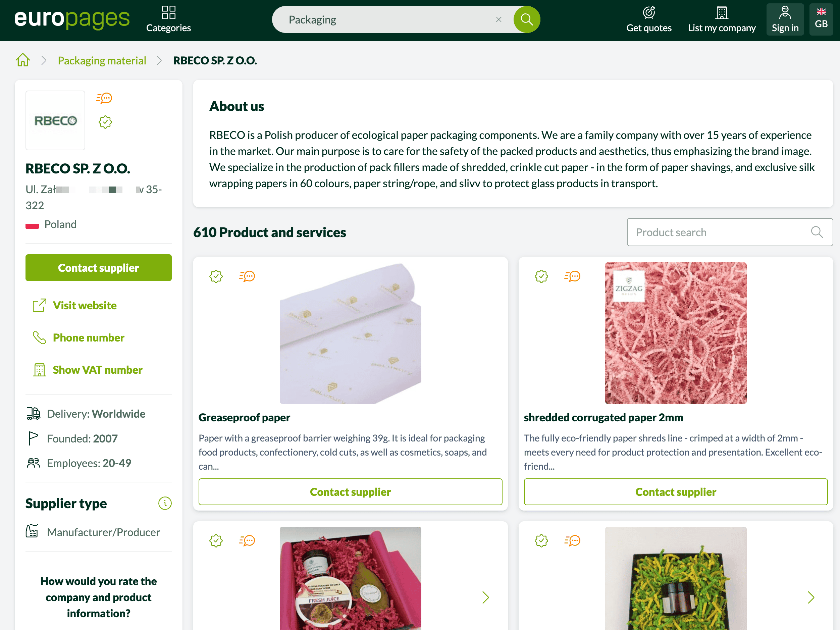Open the Categories grid icon
The height and width of the screenshot is (630, 840).
tap(168, 12)
